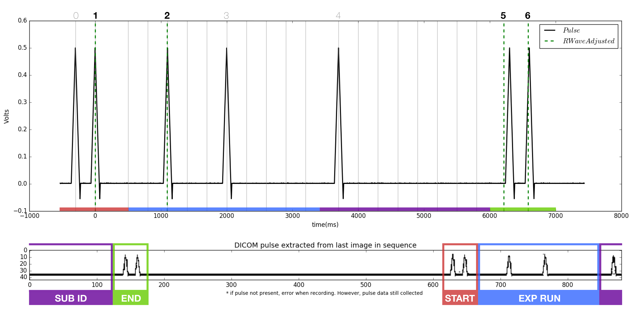This screenshot has width=644, height=322.
Task: Click the y-axis tick label 0.6
Action: coord(23,21)
